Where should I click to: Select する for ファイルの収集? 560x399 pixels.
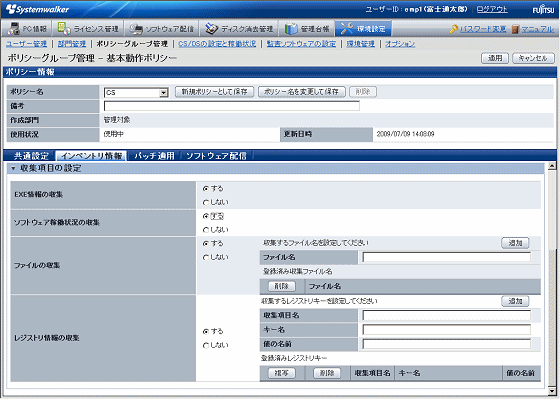pyautogui.click(x=205, y=243)
